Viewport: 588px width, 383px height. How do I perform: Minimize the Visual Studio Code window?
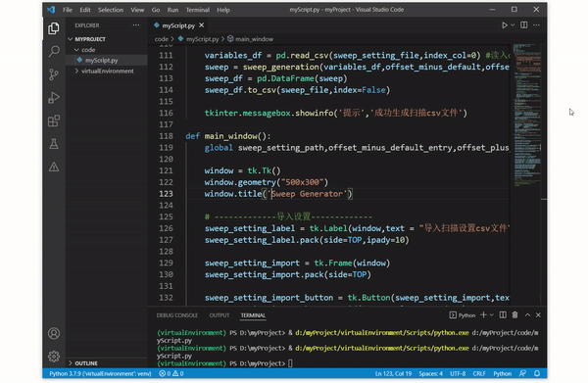point(492,10)
